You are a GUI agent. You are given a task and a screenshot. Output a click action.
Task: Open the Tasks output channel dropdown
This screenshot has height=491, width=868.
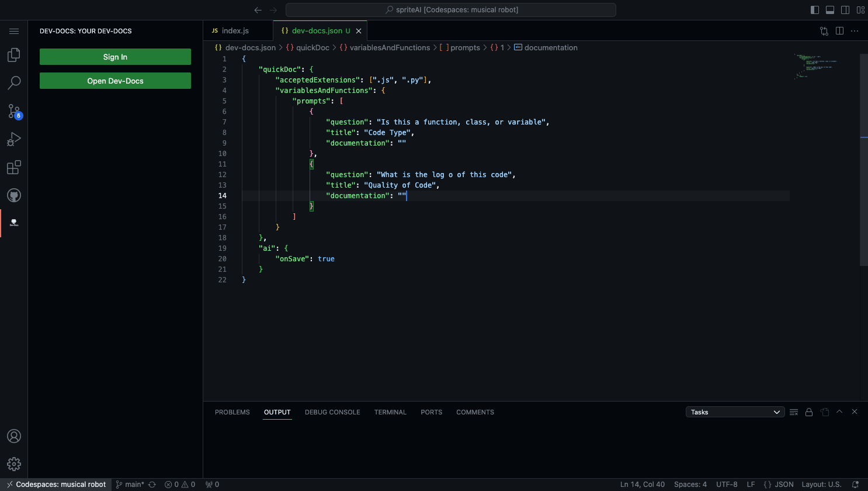[735, 412]
